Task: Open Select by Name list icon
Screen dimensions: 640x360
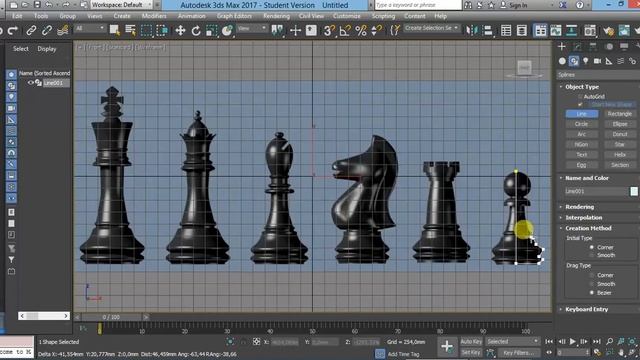Action: (x=131, y=31)
